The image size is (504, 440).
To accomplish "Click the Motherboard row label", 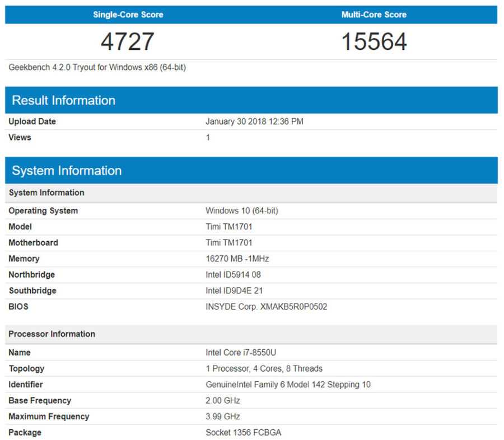I will coord(33,243).
